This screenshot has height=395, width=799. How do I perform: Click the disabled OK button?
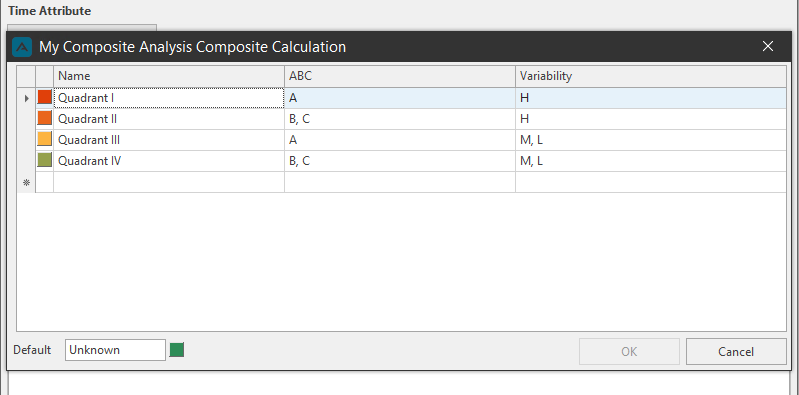629,352
